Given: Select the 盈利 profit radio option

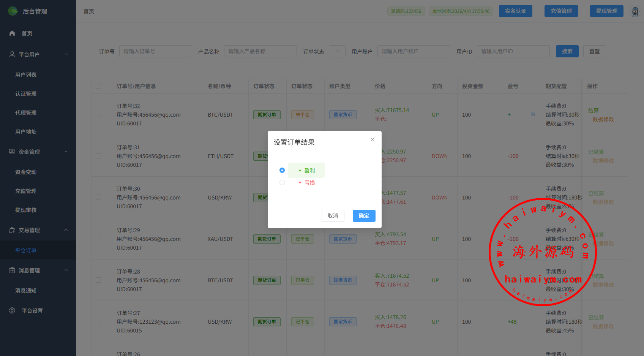Looking at the screenshot, I should [x=282, y=170].
